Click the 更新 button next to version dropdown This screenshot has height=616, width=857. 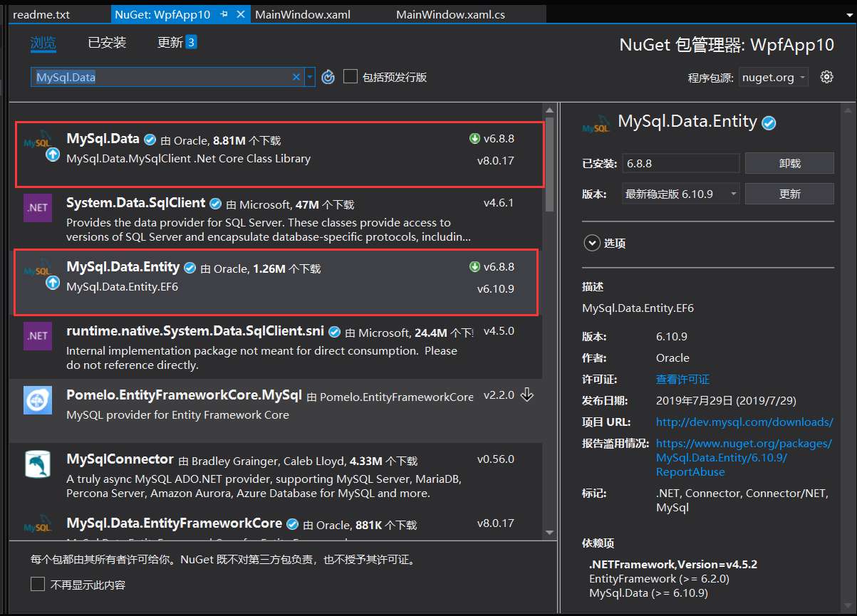[789, 194]
